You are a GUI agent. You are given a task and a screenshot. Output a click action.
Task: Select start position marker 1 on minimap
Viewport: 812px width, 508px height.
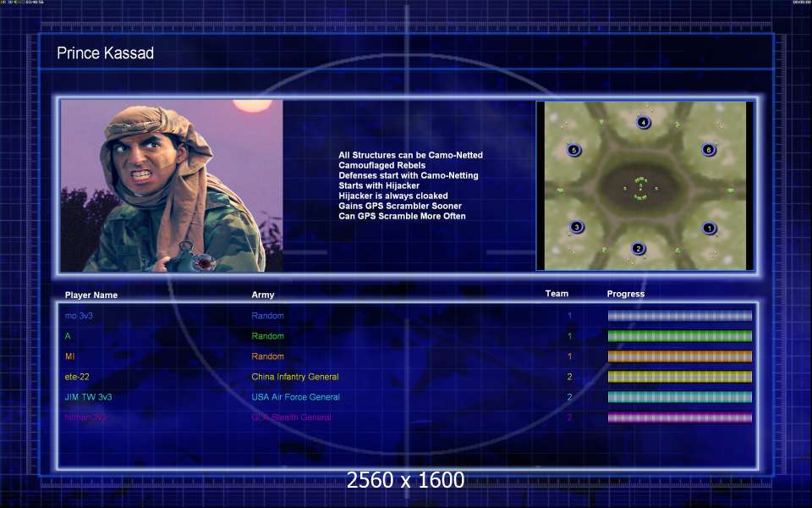click(x=709, y=228)
